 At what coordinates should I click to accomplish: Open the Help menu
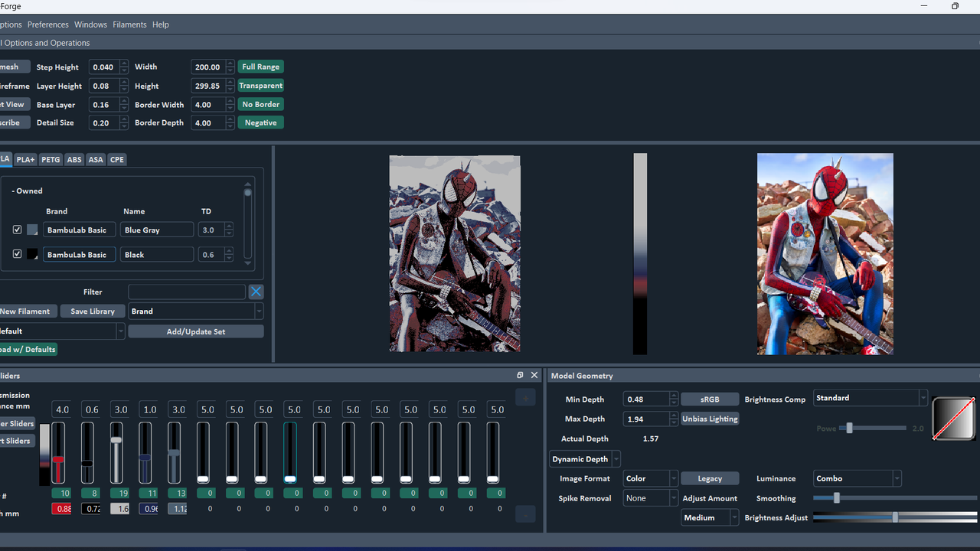coord(160,24)
